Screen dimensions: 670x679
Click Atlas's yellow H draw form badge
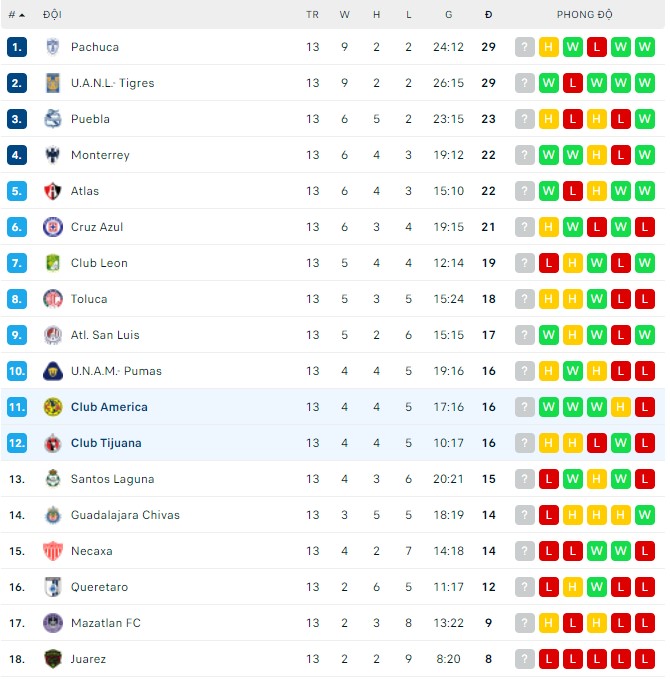tap(597, 191)
